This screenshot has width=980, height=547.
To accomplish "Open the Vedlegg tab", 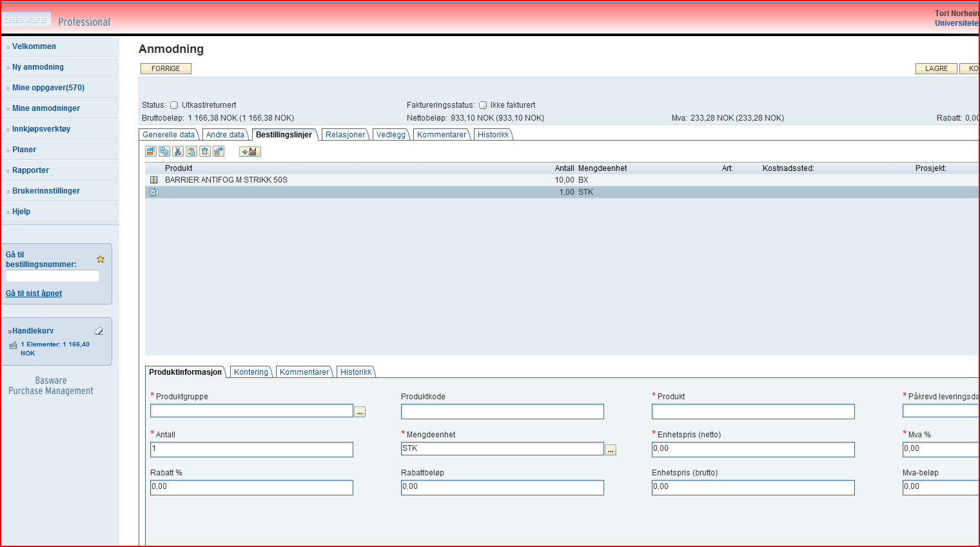I will point(391,135).
